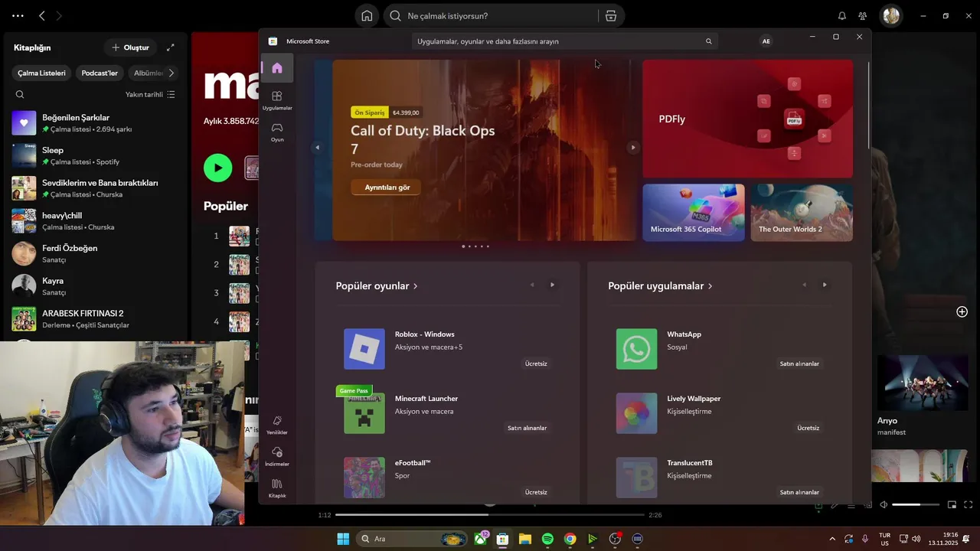Viewport: 980px width, 551px height.
Task: Open PDFly promotional tile
Action: (x=747, y=119)
